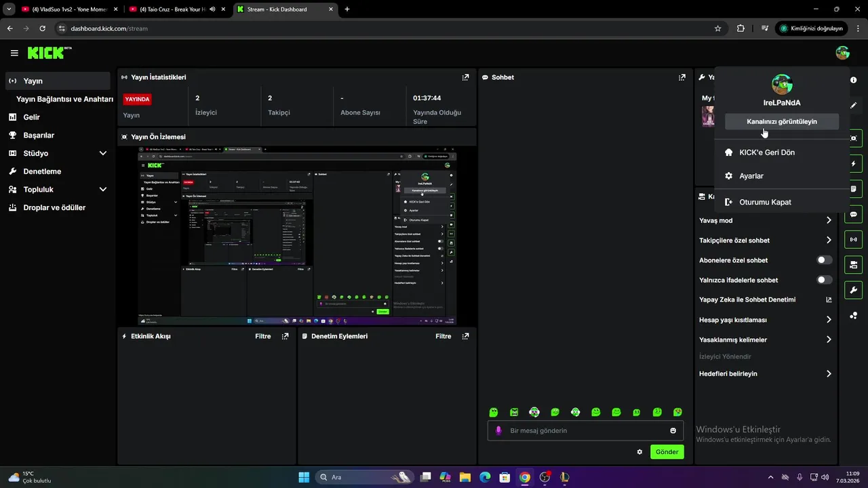Click the info icon in the right sidebar
Screen dimensions: 868x488
pos(854,80)
